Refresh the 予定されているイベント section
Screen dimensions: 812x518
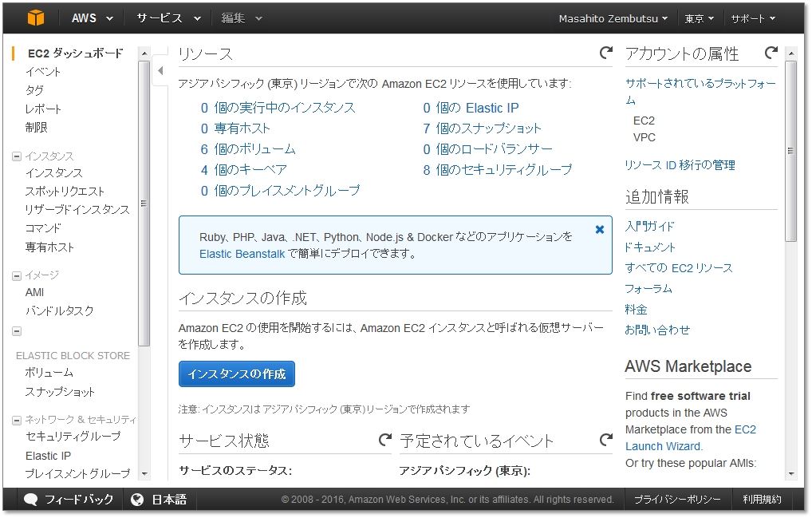tap(606, 440)
